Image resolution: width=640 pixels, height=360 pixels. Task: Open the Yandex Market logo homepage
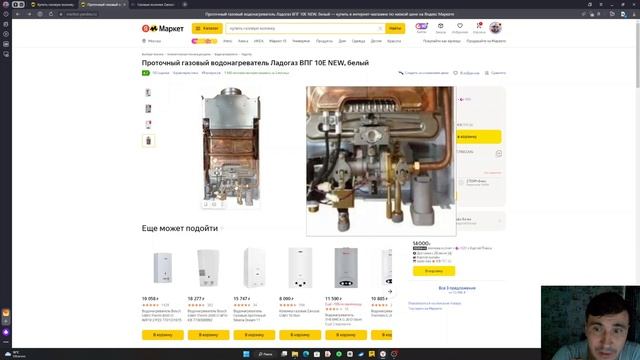(162, 29)
